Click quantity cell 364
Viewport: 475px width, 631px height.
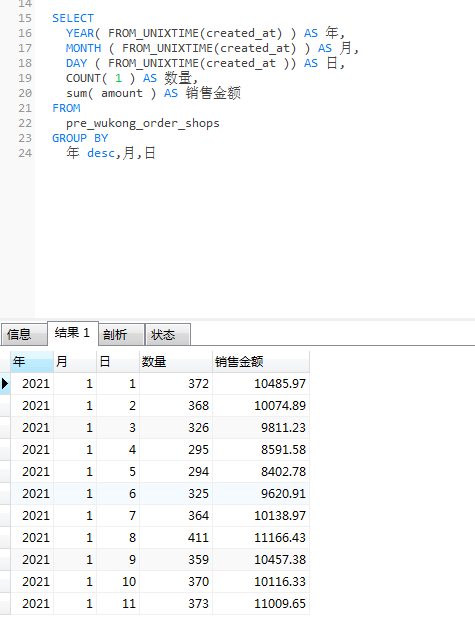[x=176, y=516]
